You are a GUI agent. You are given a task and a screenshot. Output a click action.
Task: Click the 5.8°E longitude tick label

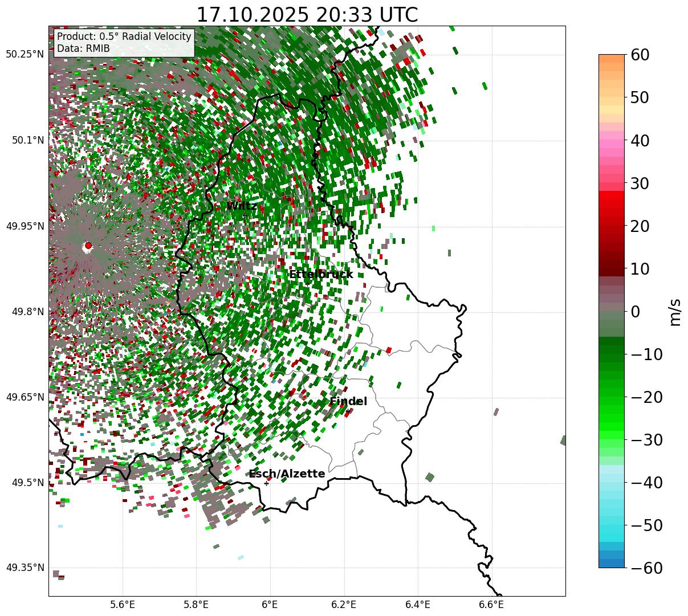click(x=196, y=604)
